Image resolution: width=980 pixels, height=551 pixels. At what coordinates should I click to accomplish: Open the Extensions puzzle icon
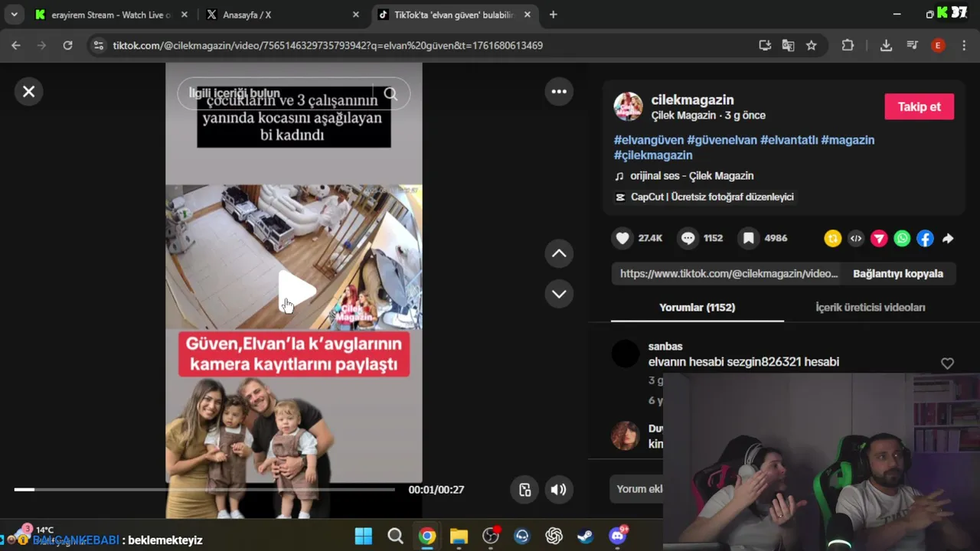point(848,45)
